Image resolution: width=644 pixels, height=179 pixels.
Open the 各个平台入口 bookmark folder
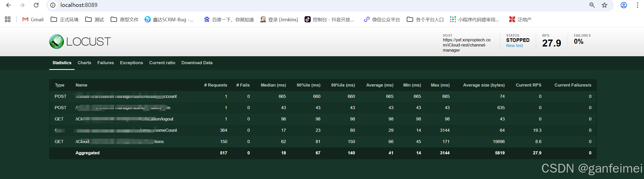coord(425,20)
